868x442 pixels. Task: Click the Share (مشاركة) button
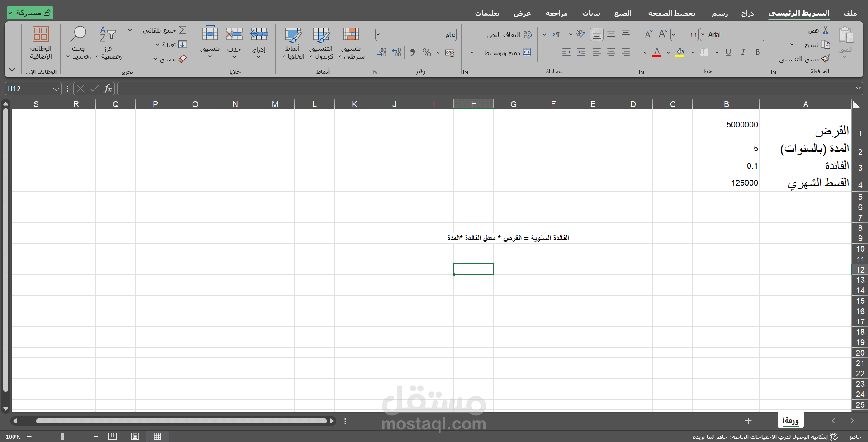click(30, 13)
